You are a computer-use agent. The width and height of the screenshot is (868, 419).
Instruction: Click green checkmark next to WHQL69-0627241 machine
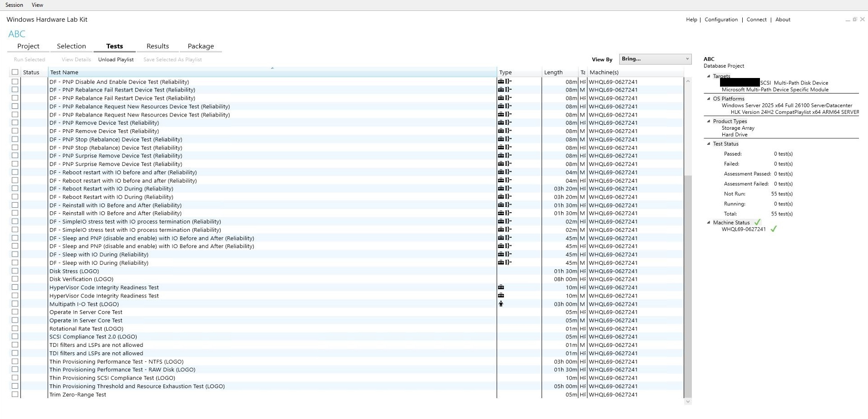pyautogui.click(x=774, y=229)
